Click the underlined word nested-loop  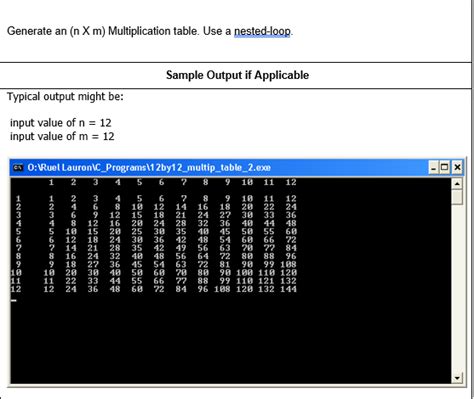pos(262,31)
